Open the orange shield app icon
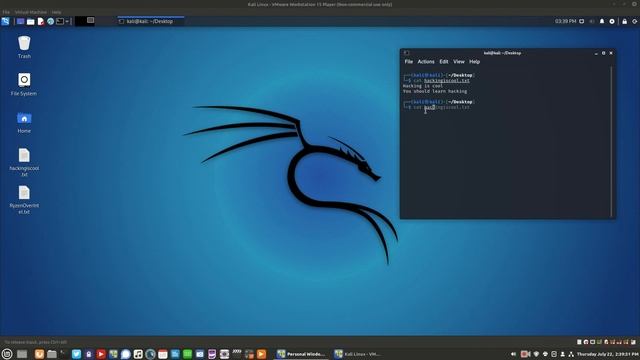 [x=39, y=354]
